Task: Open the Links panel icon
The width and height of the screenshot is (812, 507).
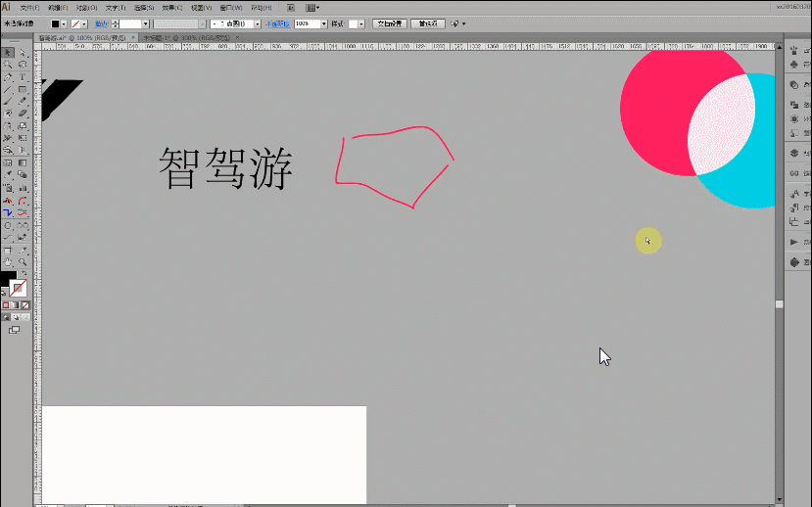Action: pos(793,173)
